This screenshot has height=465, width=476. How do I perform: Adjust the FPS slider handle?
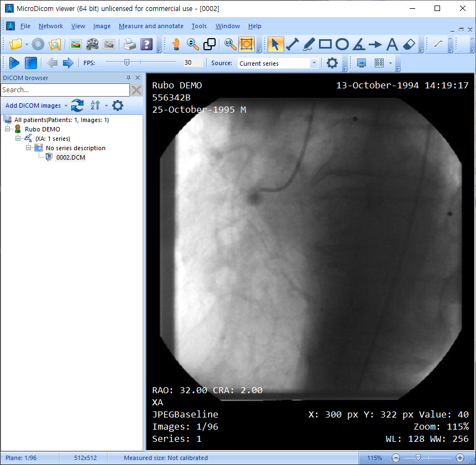point(127,62)
